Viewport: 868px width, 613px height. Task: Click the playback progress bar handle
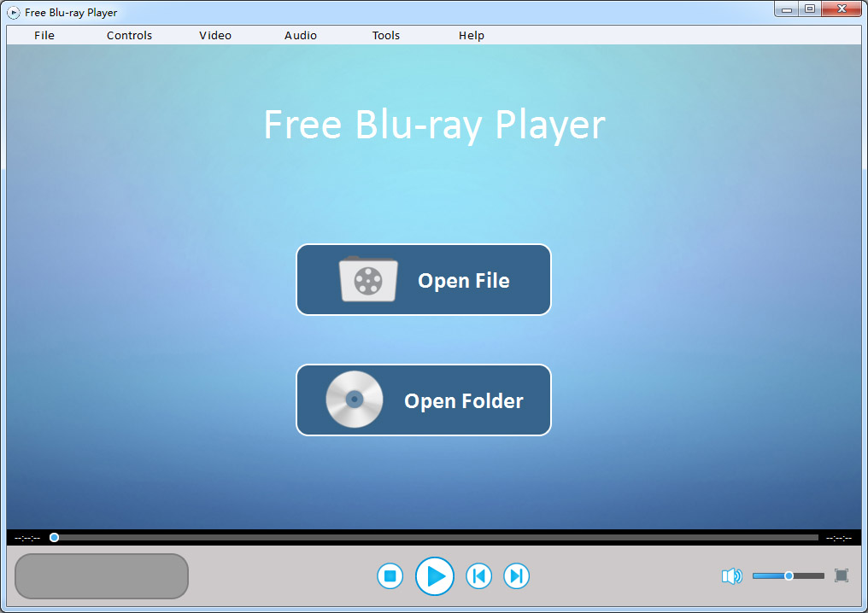pos(55,537)
